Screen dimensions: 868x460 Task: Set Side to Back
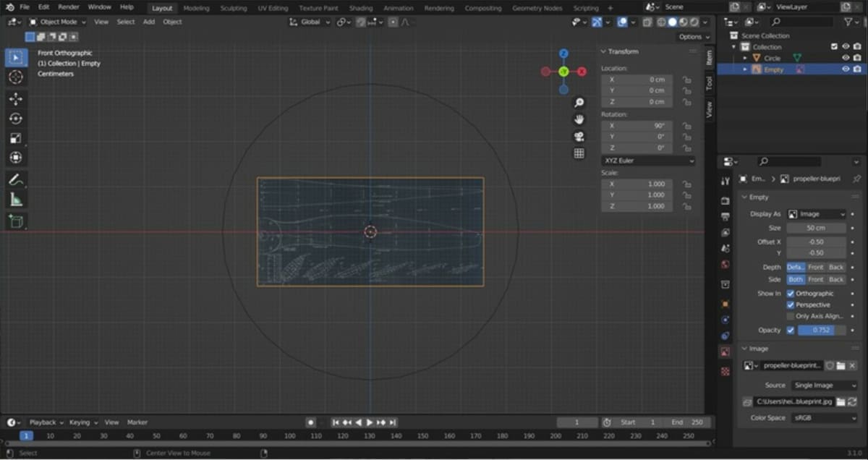[836, 279]
